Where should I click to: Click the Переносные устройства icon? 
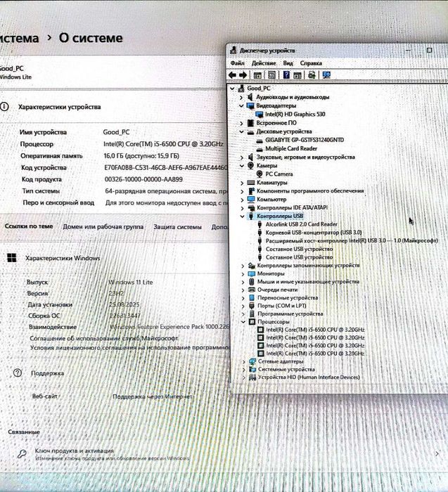coord(252,298)
